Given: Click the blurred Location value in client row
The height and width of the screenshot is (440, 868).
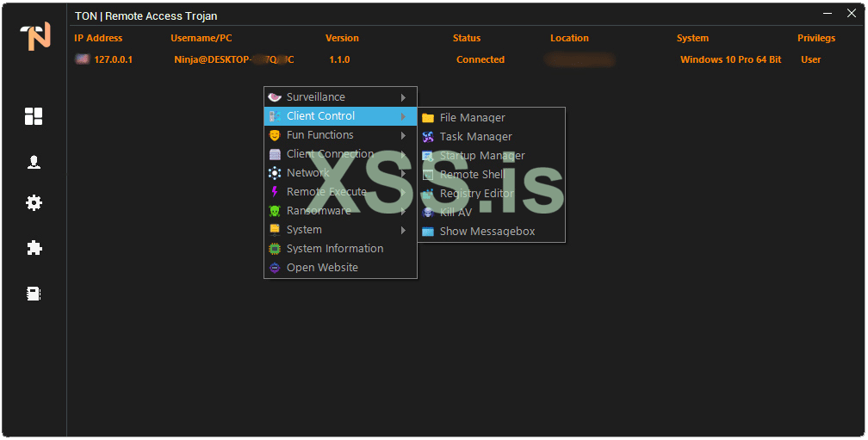Looking at the screenshot, I should coord(580,59).
